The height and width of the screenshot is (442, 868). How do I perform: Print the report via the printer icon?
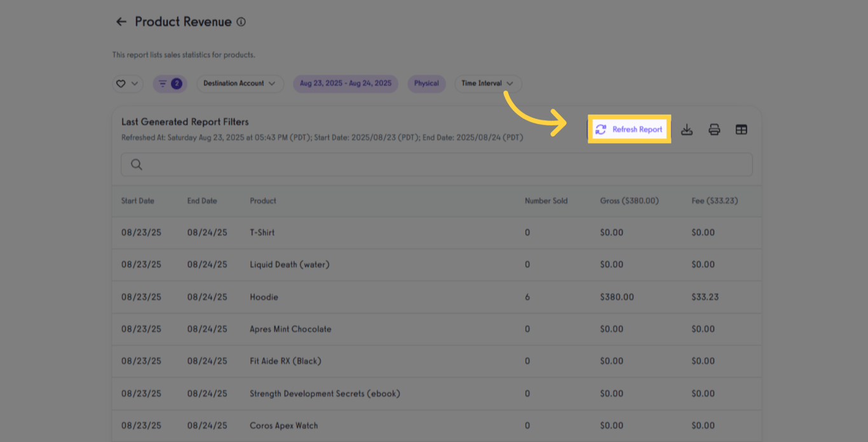(714, 129)
